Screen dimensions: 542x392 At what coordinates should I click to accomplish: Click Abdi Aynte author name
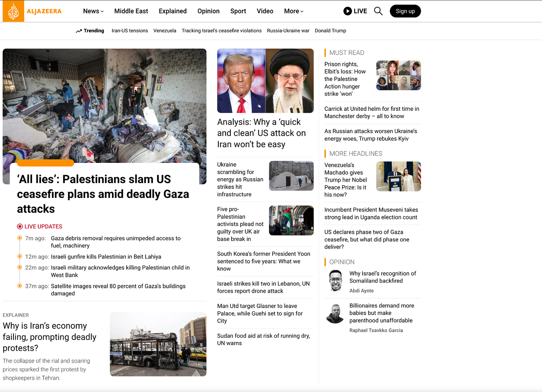tap(361, 291)
